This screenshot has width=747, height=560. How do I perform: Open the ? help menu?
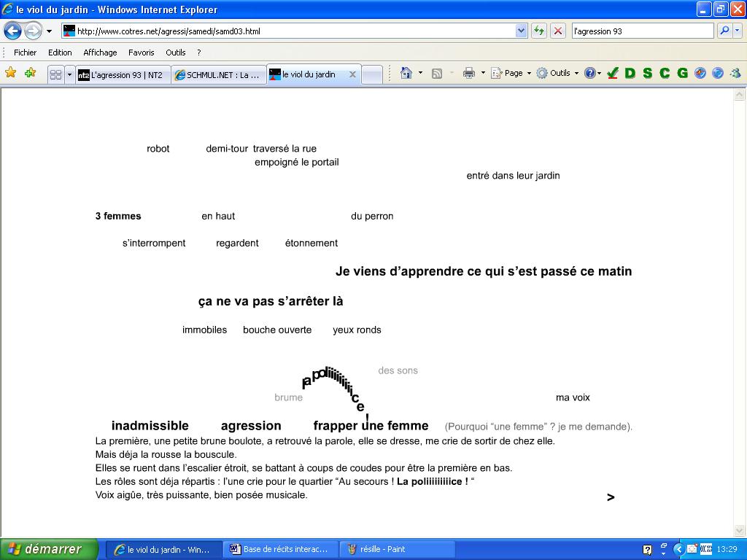199,52
